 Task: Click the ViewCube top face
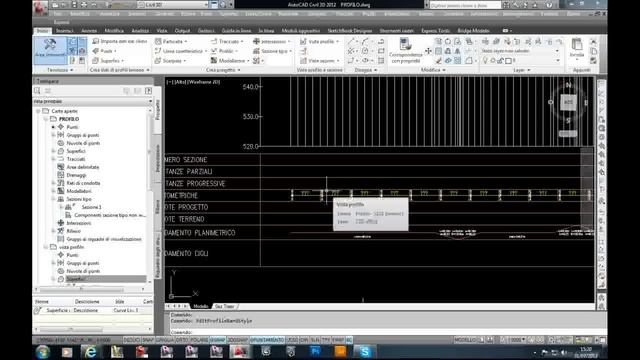coord(568,102)
